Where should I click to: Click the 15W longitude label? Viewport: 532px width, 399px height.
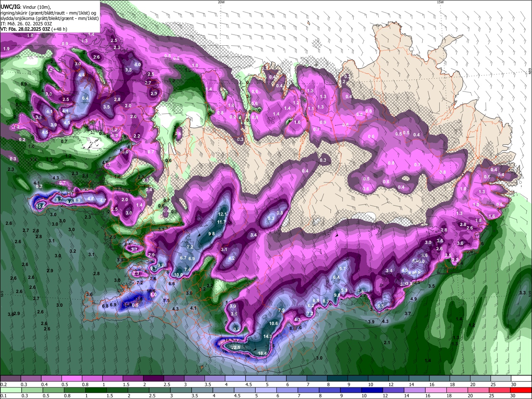tap(440, 2)
